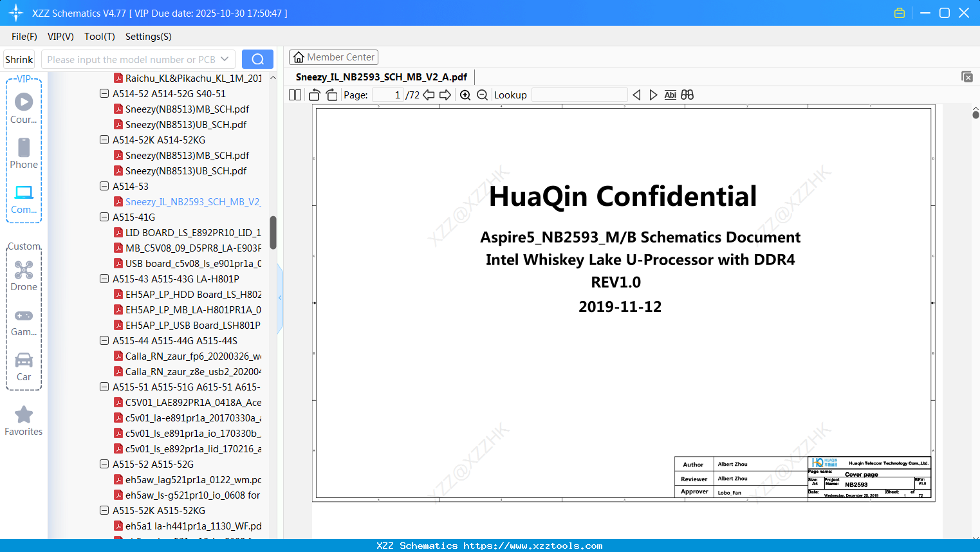Open EH5AP_LP_MB_LA-H801PR1A file
The image size is (980, 552).
[x=187, y=309]
